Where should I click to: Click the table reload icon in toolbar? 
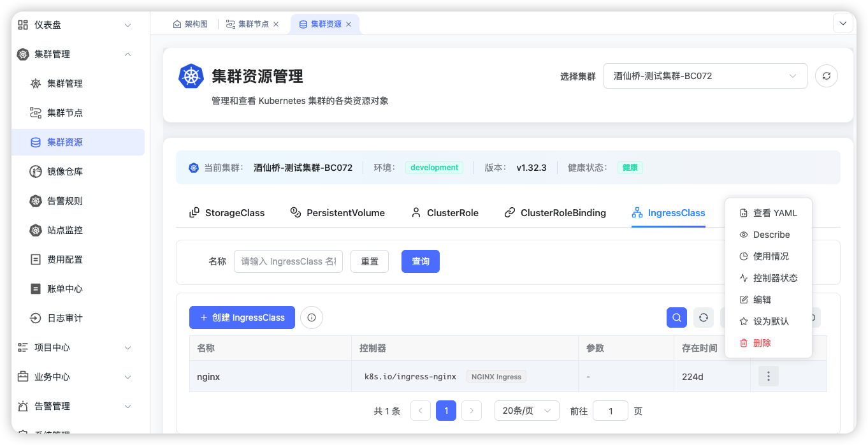pos(704,317)
